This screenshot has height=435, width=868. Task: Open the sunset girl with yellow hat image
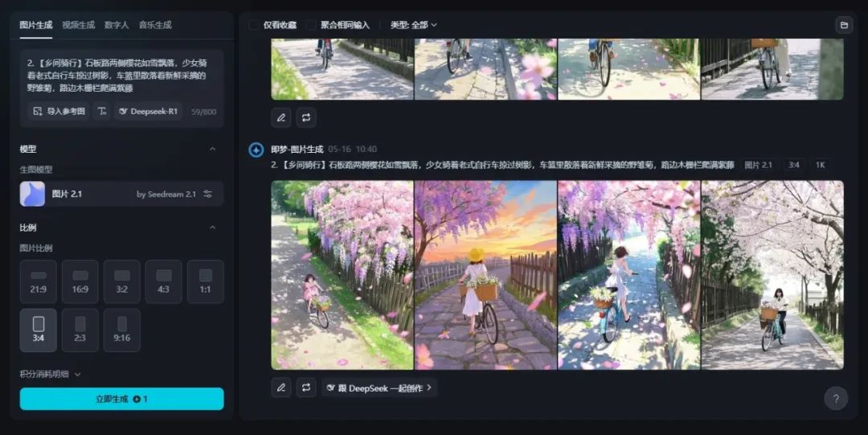pos(485,275)
